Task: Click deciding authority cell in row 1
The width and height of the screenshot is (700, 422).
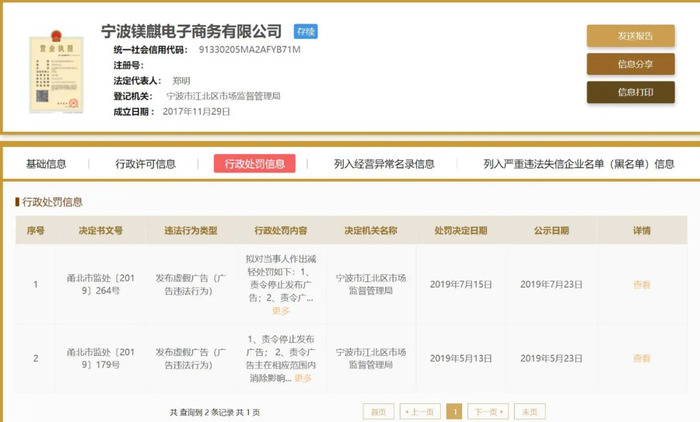Action: click(x=371, y=284)
